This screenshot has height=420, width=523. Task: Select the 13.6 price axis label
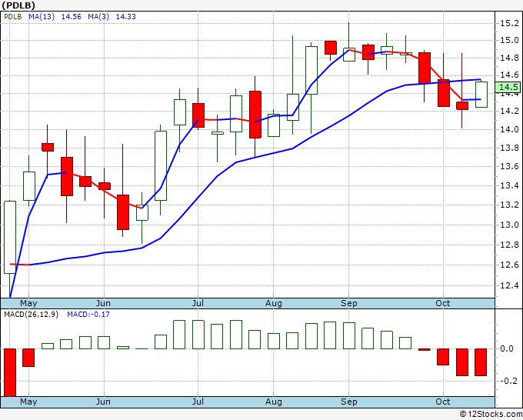pos(509,166)
